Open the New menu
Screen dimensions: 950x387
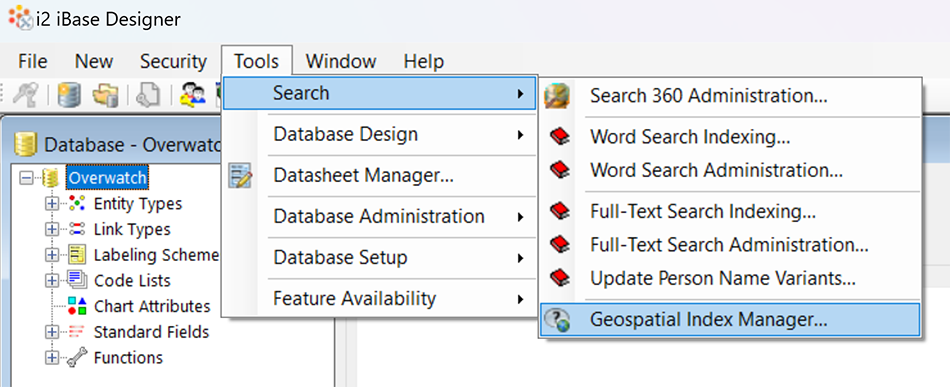coord(94,61)
